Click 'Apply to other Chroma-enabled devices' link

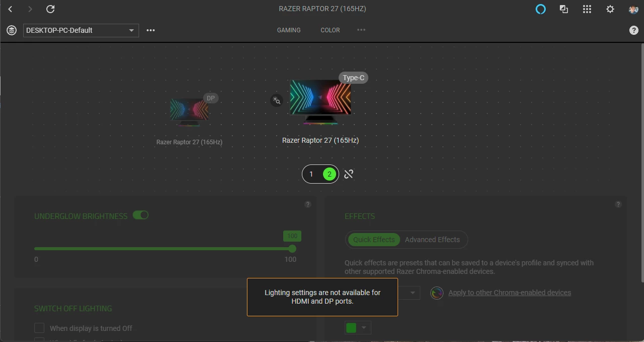(x=509, y=293)
